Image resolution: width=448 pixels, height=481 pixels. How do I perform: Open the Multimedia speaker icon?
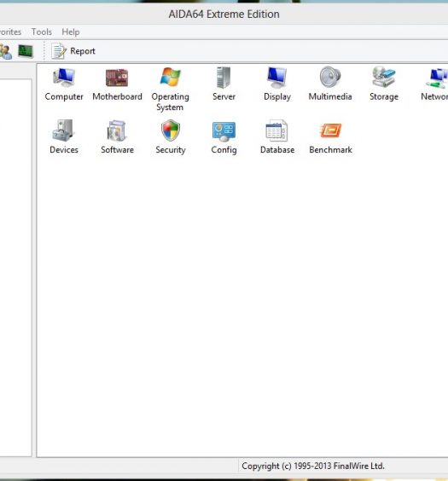[330, 77]
